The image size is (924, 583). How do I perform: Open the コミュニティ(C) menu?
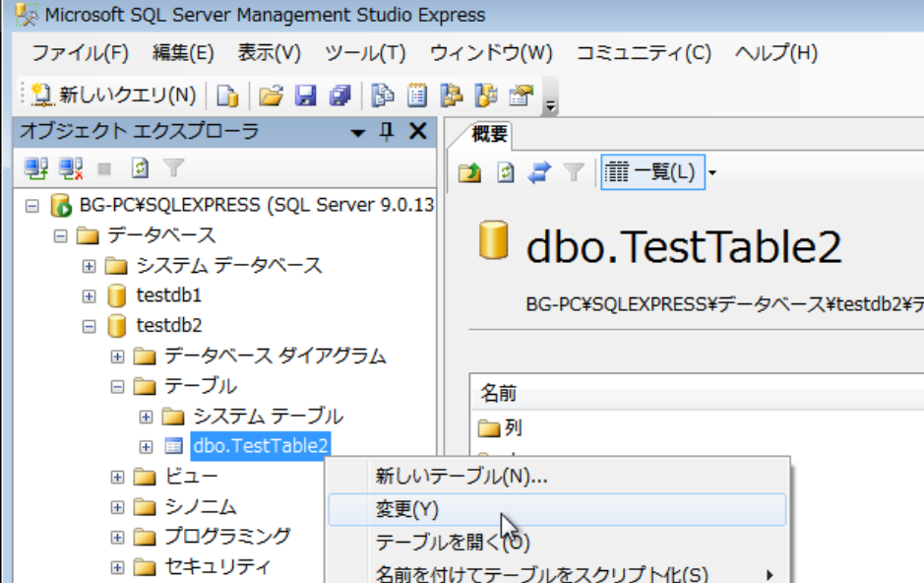pos(644,53)
